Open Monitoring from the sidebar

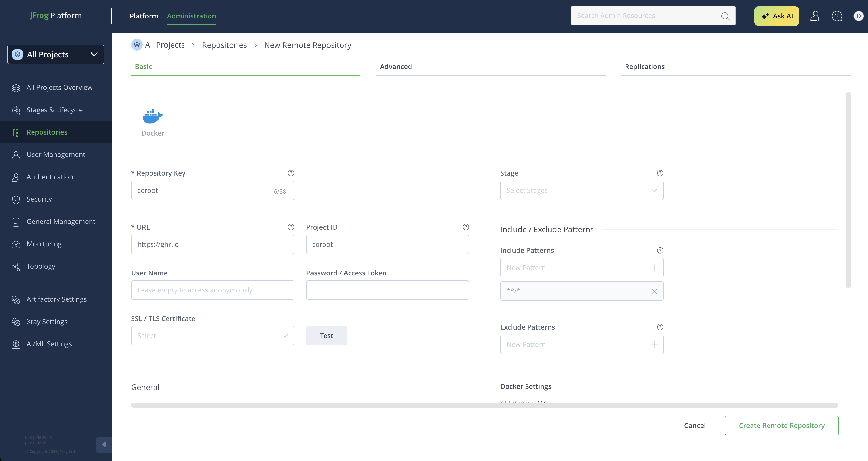coord(44,243)
